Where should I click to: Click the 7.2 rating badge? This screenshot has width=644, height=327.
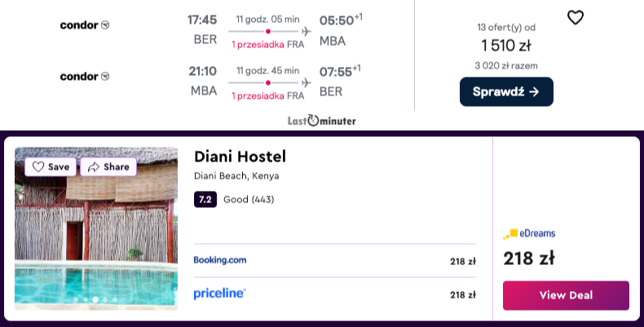(x=205, y=200)
